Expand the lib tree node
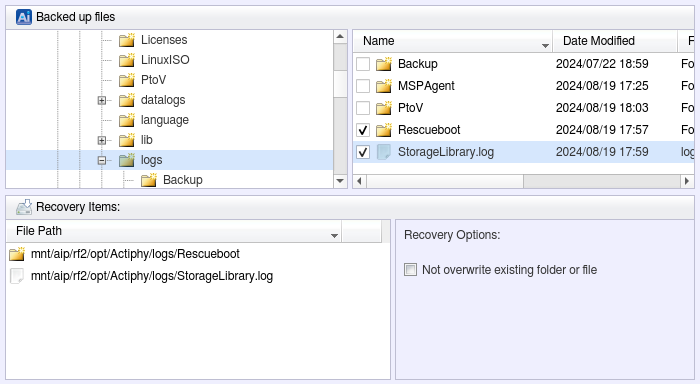700x384 pixels. coord(102,140)
